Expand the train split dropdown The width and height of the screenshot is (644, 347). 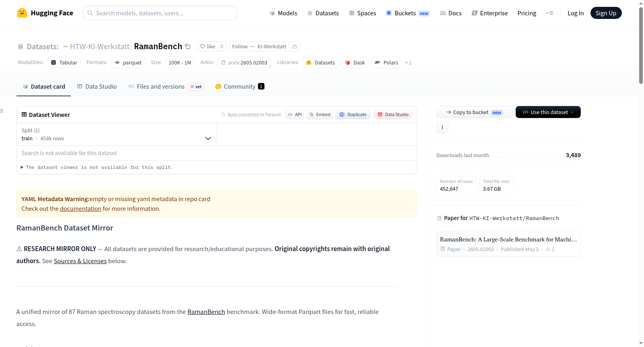[x=116, y=134]
